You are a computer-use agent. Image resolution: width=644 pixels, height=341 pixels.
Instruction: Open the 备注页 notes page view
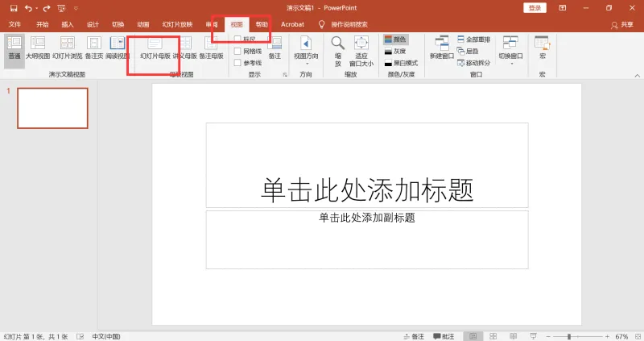[94, 48]
